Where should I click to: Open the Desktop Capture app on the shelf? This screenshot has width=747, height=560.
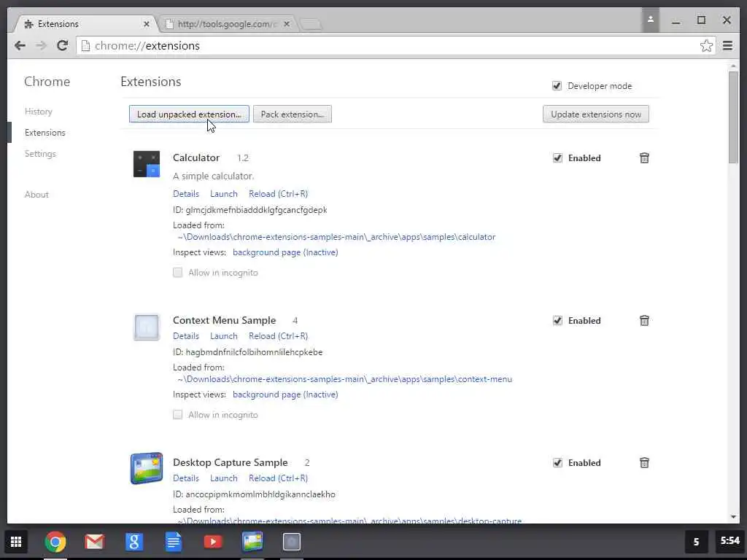(252, 542)
